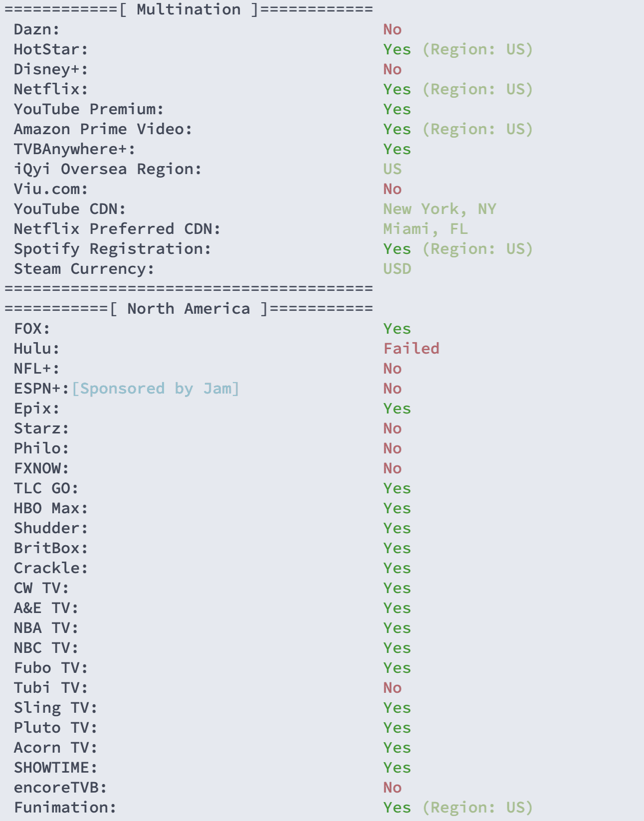Click the ESPN+ label
Image resolution: width=644 pixels, height=821 pixels.
click(41, 389)
